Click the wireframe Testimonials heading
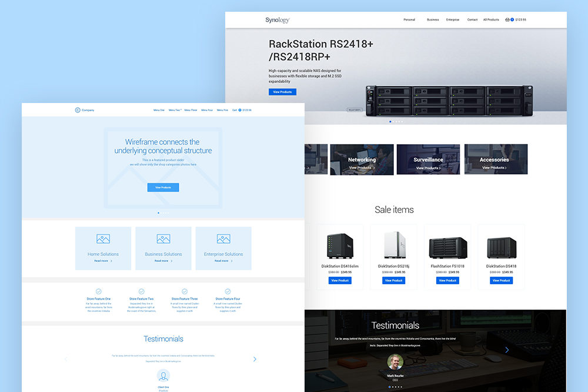 coord(163,339)
